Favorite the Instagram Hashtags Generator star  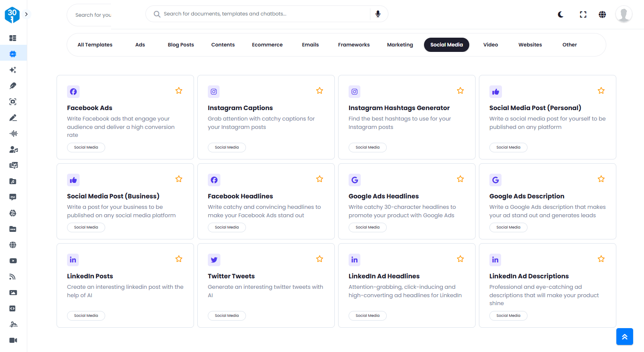coord(460,91)
